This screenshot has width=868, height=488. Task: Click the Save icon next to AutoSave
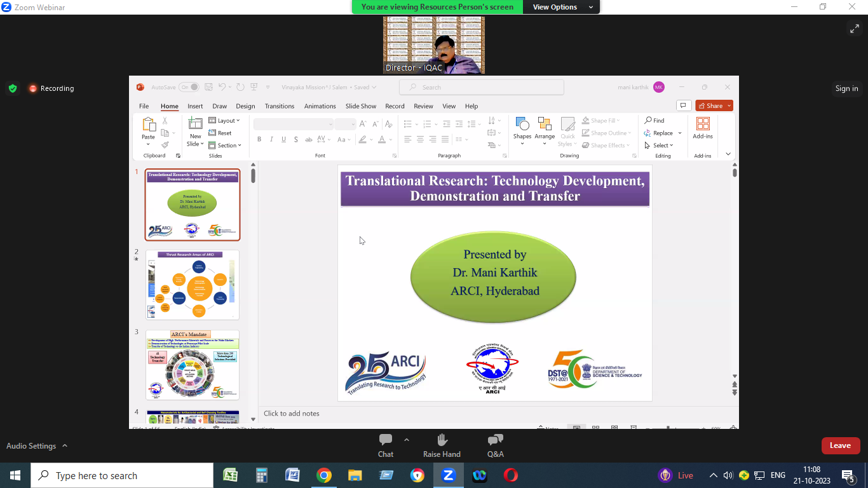[208, 87]
